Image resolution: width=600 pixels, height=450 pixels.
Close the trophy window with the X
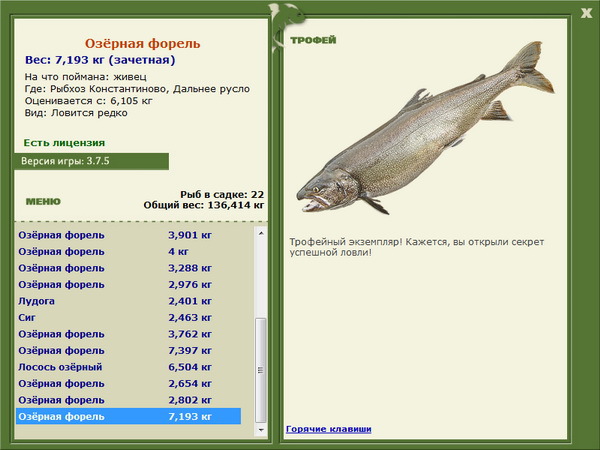pyautogui.click(x=586, y=14)
